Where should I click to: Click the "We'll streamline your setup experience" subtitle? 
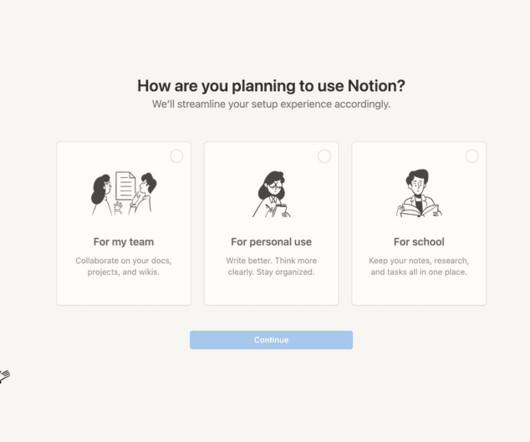271,104
